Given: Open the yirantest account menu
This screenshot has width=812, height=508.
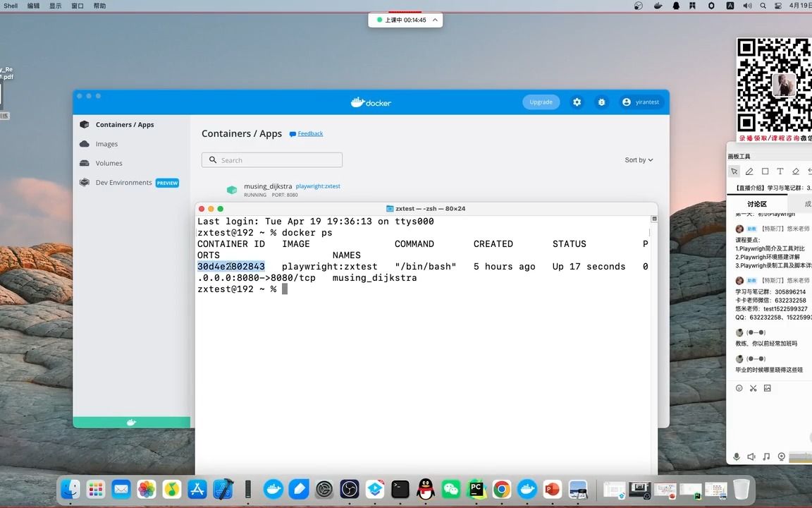Looking at the screenshot, I should pyautogui.click(x=641, y=102).
